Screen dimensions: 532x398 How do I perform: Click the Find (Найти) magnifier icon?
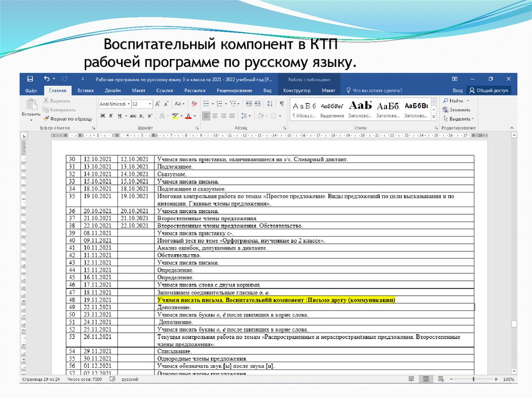pyautogui.click(x=445, y=101)
